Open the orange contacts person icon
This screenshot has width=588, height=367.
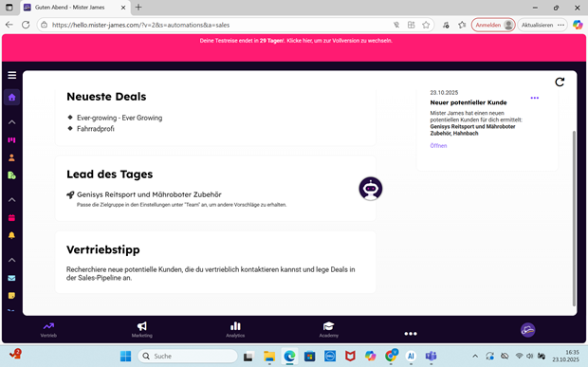[12, 157]
